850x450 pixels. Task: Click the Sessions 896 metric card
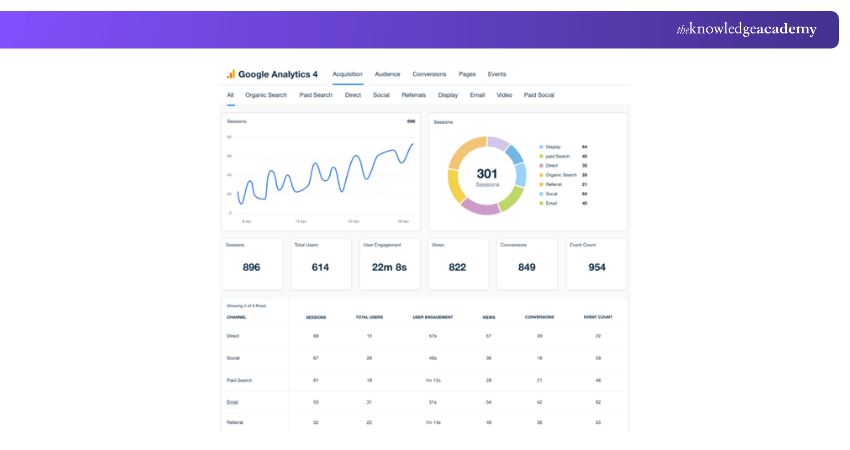253,264
